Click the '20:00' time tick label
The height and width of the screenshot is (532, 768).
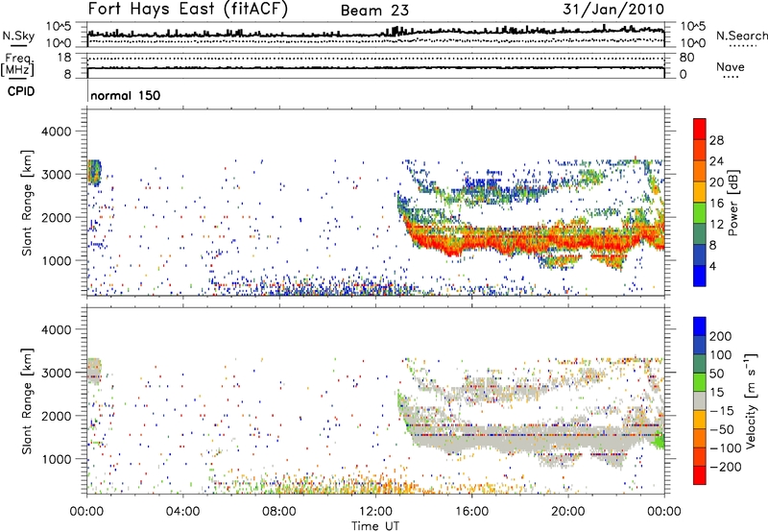pyautogui.click(x=567, y=512)
